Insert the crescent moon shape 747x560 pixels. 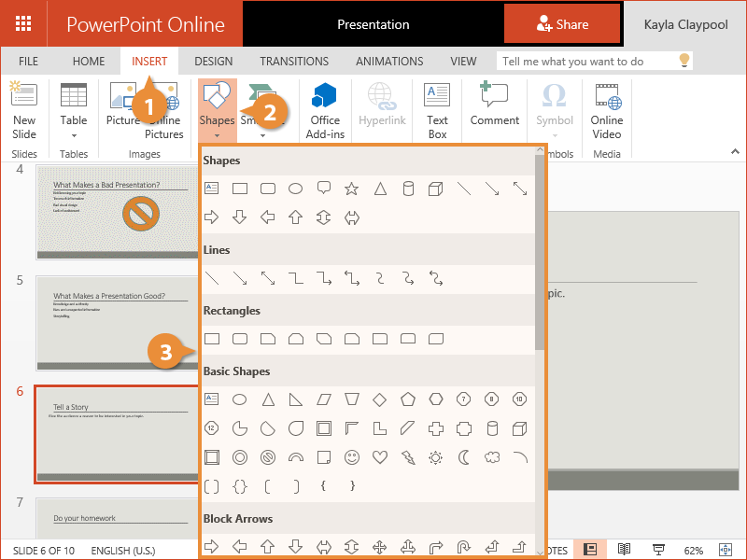pyautogui.click(x=464, y=457)
